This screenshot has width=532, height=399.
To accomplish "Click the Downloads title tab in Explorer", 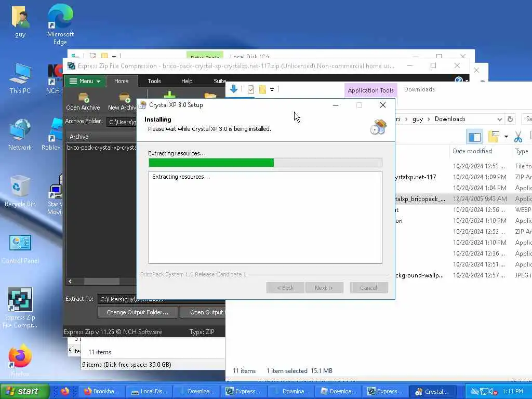I will pos(419,89).
